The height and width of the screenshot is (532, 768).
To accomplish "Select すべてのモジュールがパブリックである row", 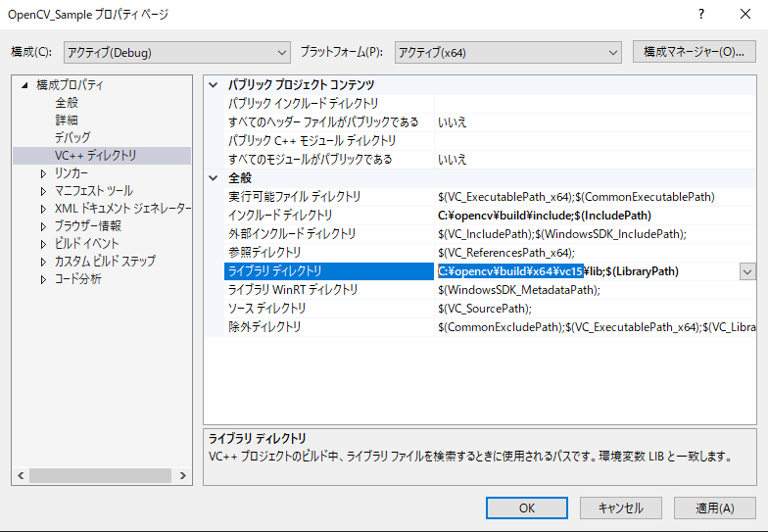I will pos(490,159).
